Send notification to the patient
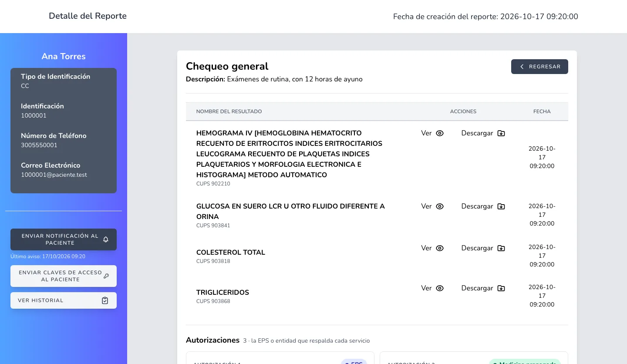This screenshot has width=627, height=364. pyautogui.click(x=64, y=239)
